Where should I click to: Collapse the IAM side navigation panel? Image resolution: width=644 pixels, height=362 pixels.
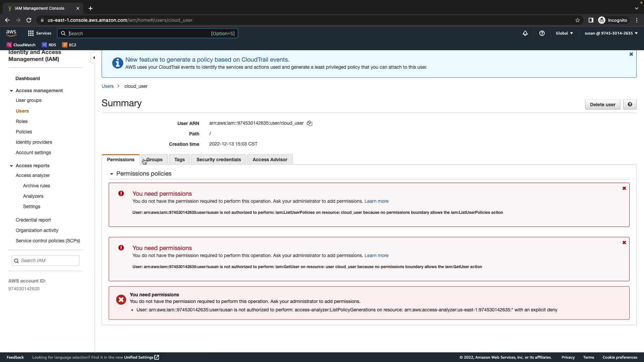94,58
